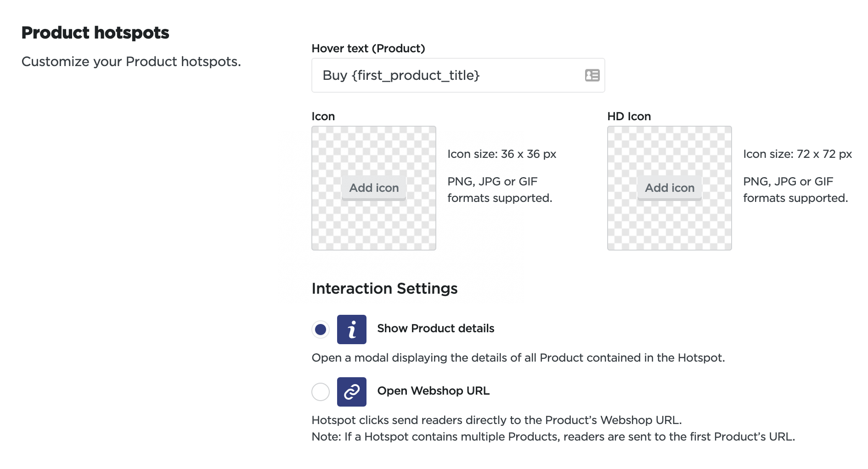Click the Show Product details label text
The height and width of the screenshot is (469, 868).
(x=435, y=329)
